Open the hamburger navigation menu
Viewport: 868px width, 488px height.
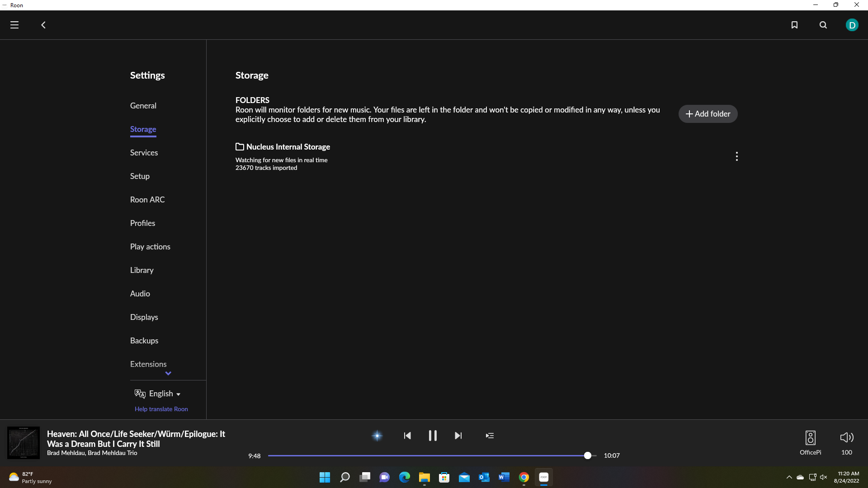pos(14,25)
